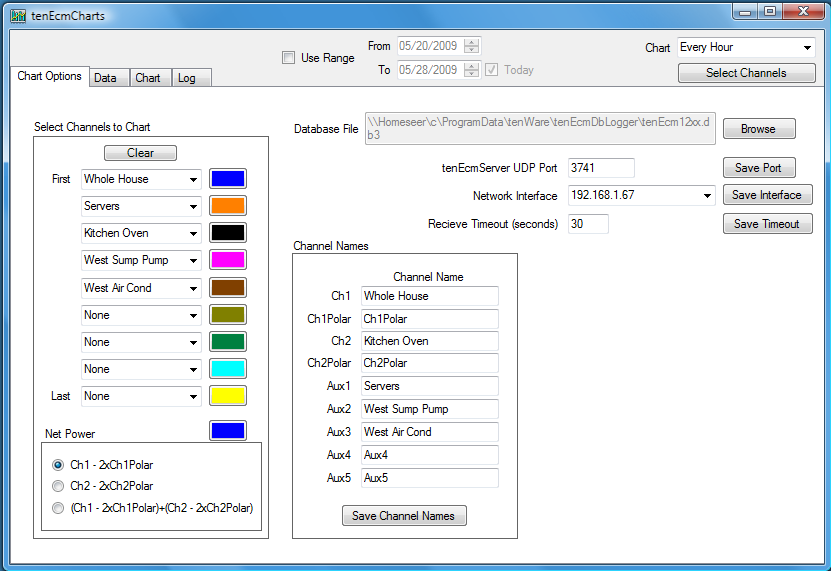This screenshot has width=831, height=571.
Task: Click the From date spinner arrows
Action: click(x=471, y=46)
